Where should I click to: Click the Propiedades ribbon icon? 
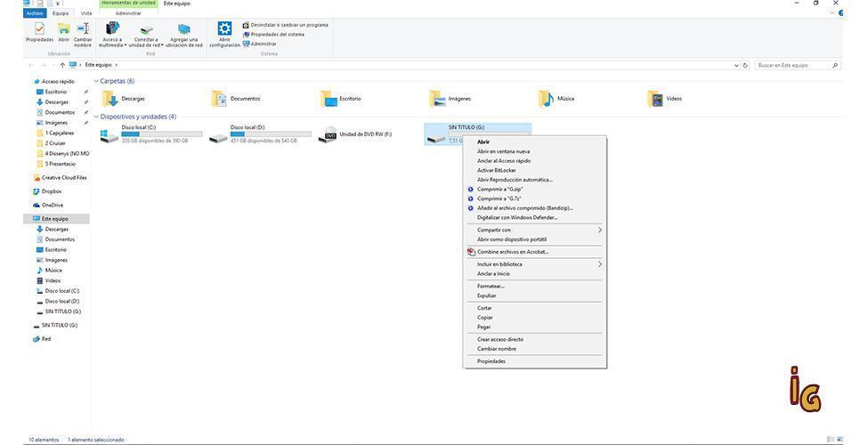tap(39, 33)
